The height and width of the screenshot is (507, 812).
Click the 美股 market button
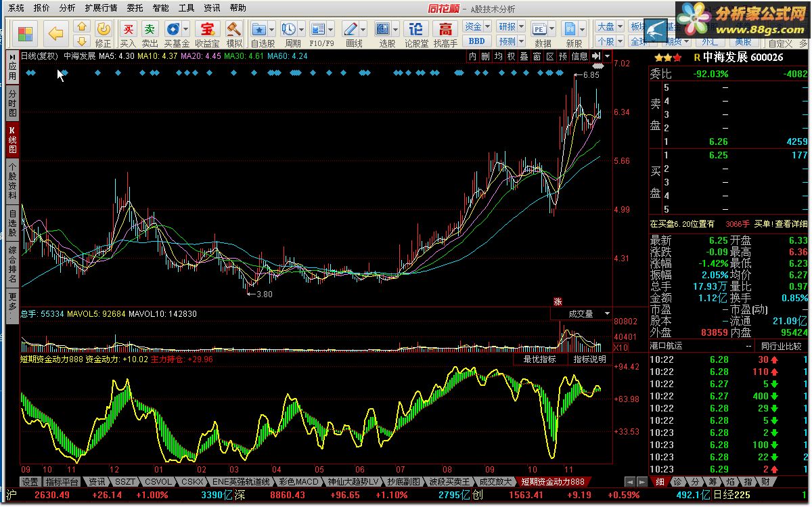point(743,41)
